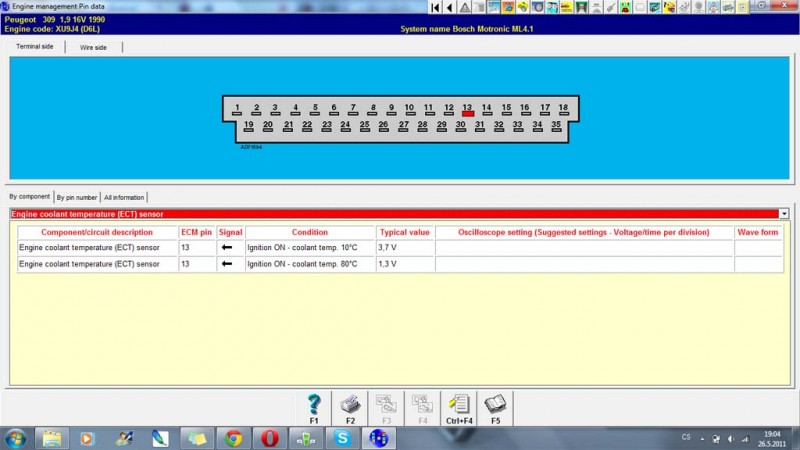Open the All information tab
The width and height of the screenshot is (800, 450).
point(124,197)
